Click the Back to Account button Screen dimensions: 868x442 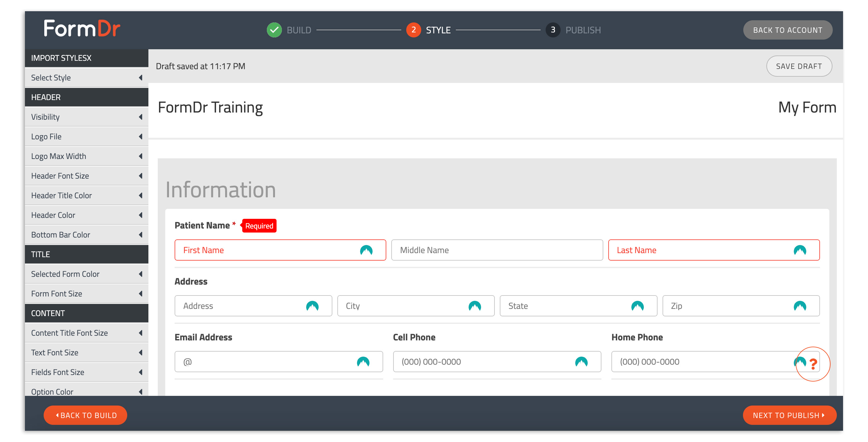[788, 30]
